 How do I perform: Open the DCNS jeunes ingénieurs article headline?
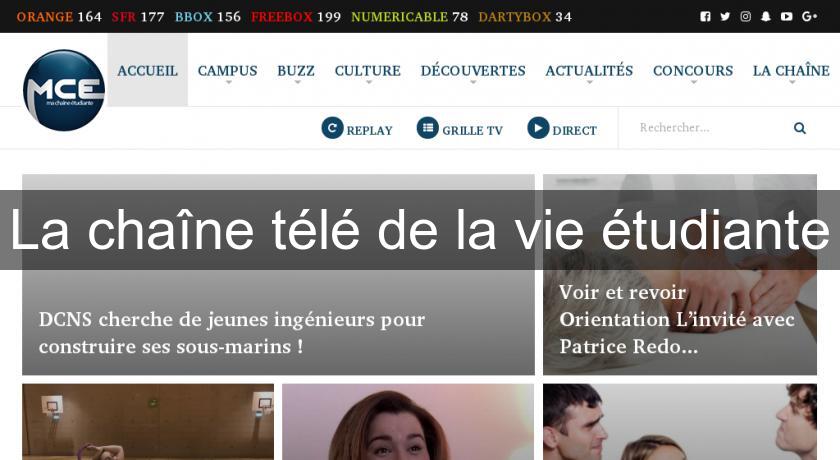coord(232,333)
